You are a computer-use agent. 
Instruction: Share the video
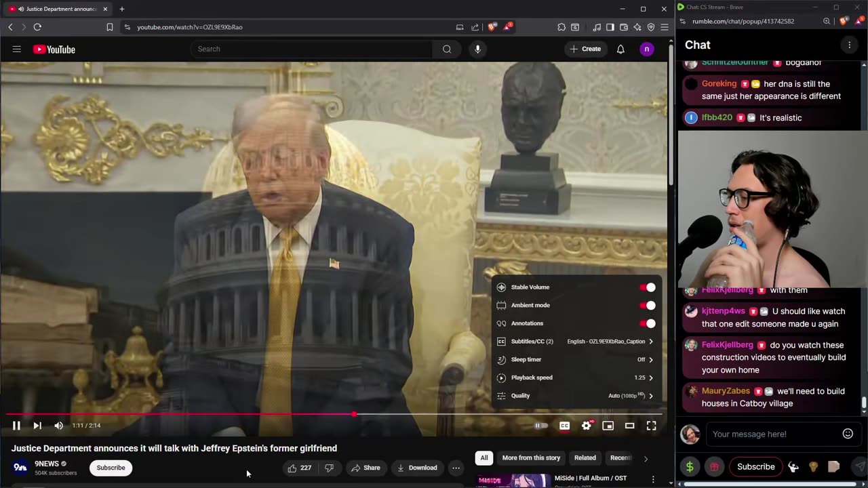coord(365,468)
